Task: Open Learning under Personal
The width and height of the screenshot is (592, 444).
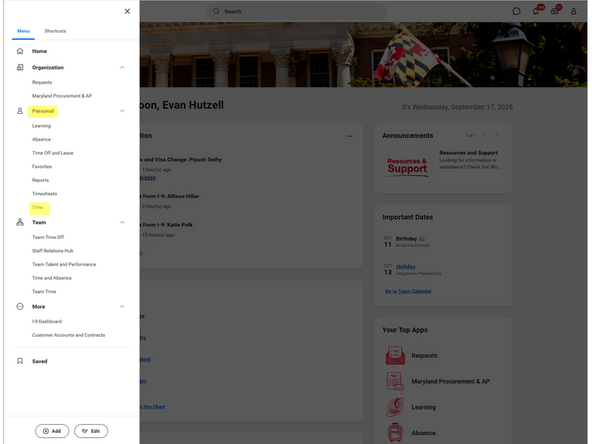Action: (41, 126)
